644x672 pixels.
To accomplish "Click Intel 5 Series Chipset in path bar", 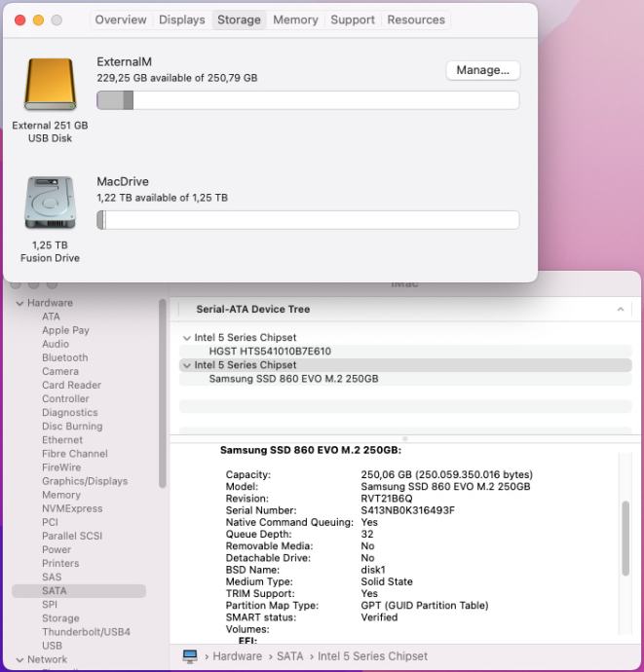I will tap(372, 656).
